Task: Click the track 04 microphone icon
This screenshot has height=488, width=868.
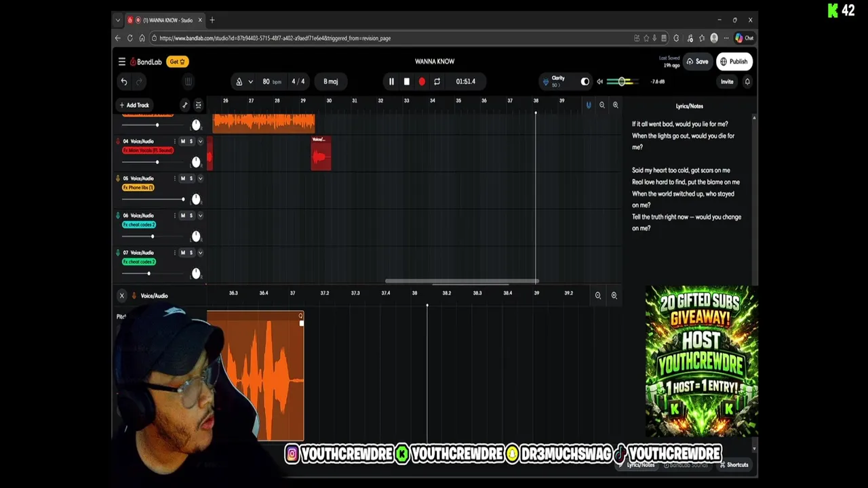Action: [118, 141]
